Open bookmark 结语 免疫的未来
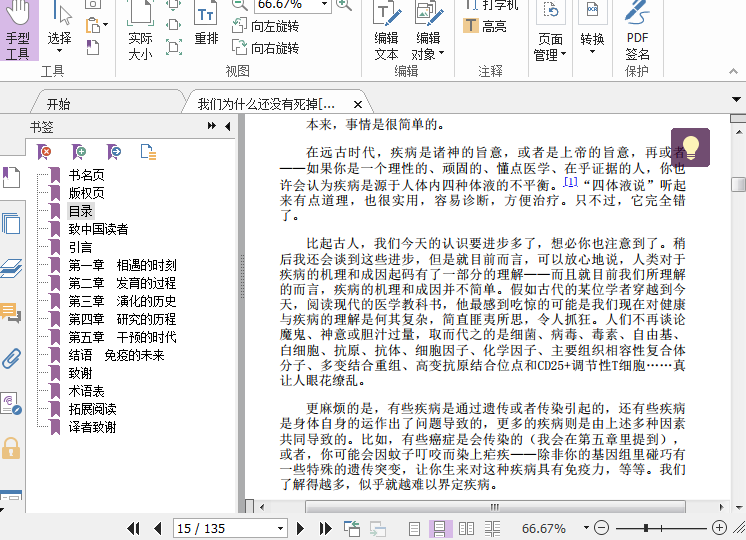The image size is (746, 540). coord(116,355)
